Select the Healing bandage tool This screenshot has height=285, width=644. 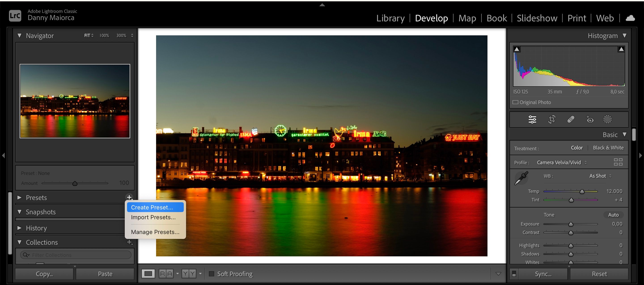[x=571, y=119]
